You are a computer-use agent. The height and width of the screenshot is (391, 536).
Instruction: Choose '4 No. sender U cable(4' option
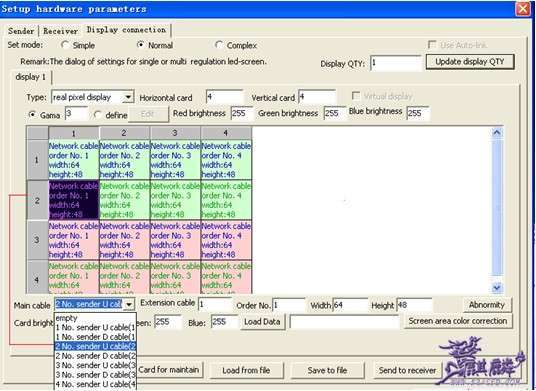(x=95, y=384)
